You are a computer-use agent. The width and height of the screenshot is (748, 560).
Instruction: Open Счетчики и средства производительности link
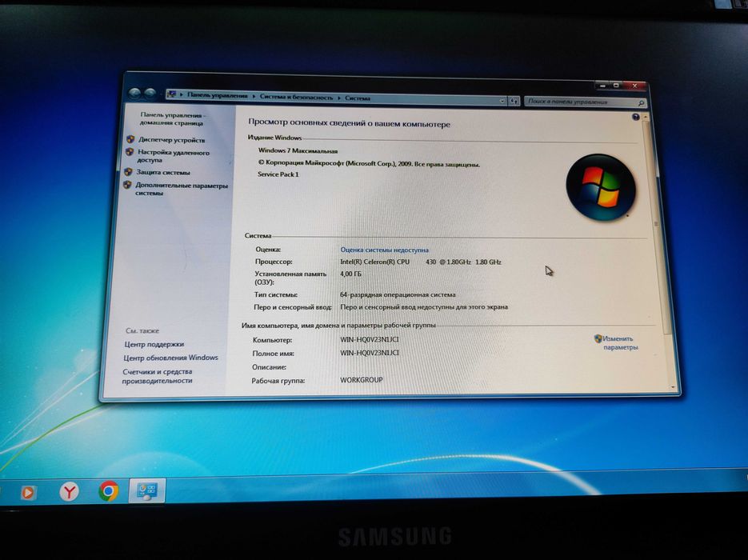[158, 376]
